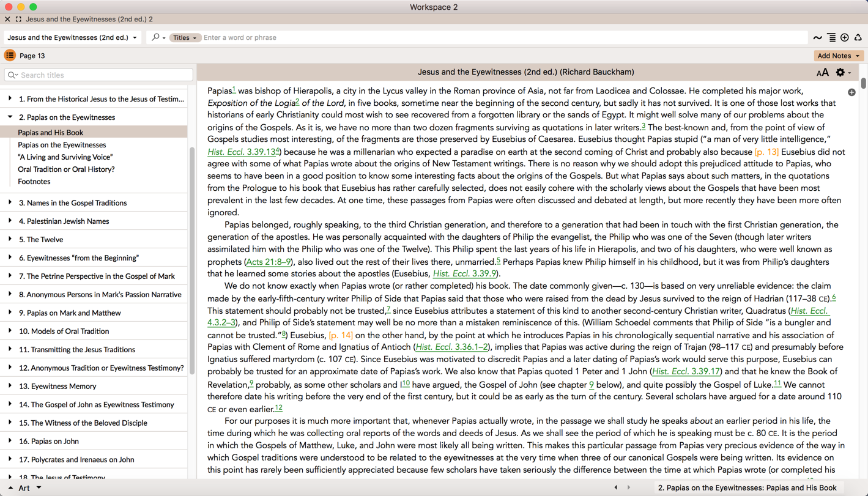The height and width of the screenshot is (496, 868).
Task: Click the reading pane vertical scrollbar thumb
Action: tap(863, 83)
